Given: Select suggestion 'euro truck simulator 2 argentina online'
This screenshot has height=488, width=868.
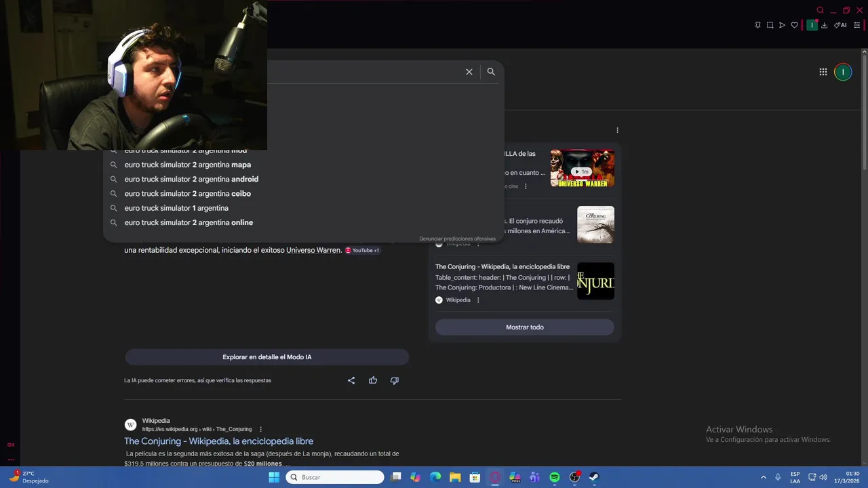Looking at the screenshot, I should pos(189,222).
